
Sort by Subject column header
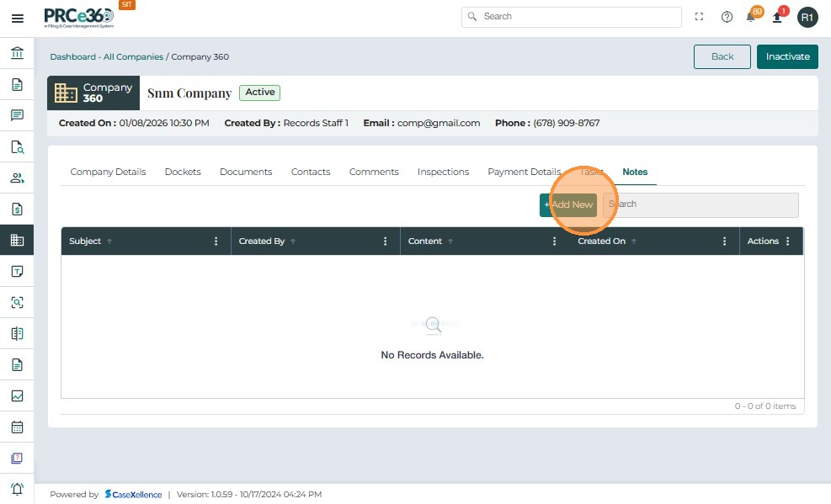pyautogui.click(x=85, y=241)
